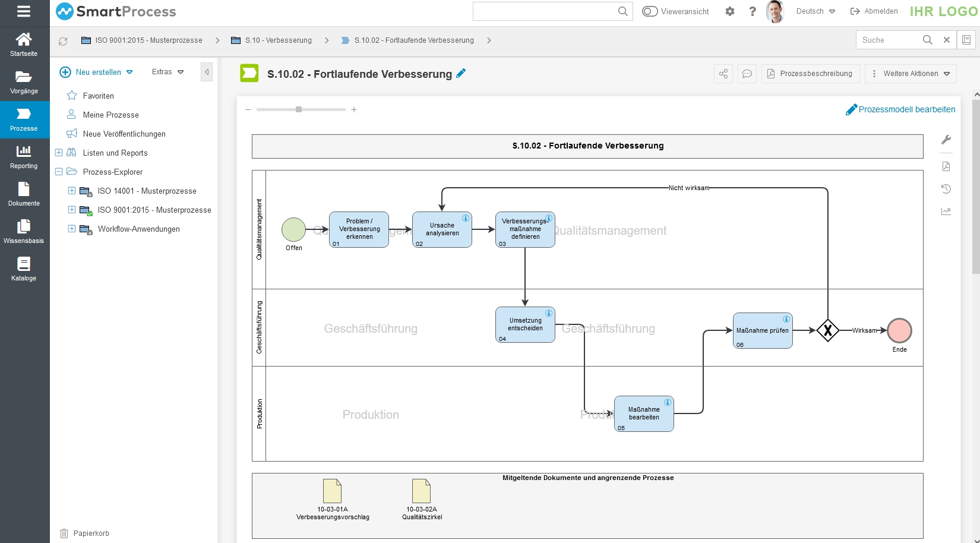Click the diagram zoom slider handle
This screenshot has height=543, width=980.
(299, 109)
